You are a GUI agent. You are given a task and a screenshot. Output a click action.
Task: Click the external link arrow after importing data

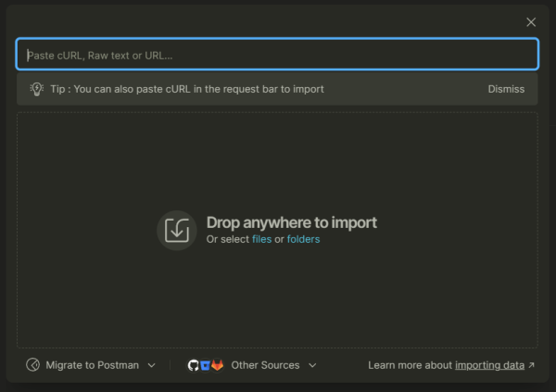point(531,365)
